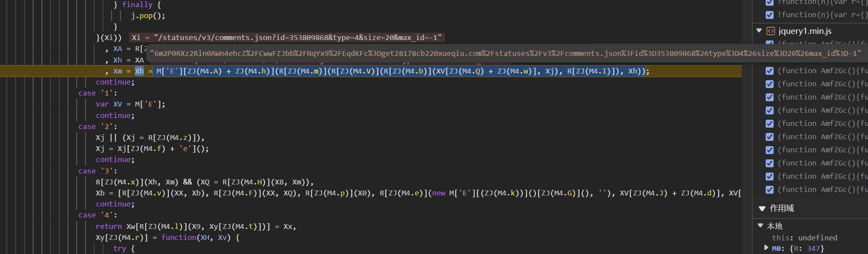
Task: Collapse the jquery1.min.js breakpoint group
Action: click(x=759, y=31)
